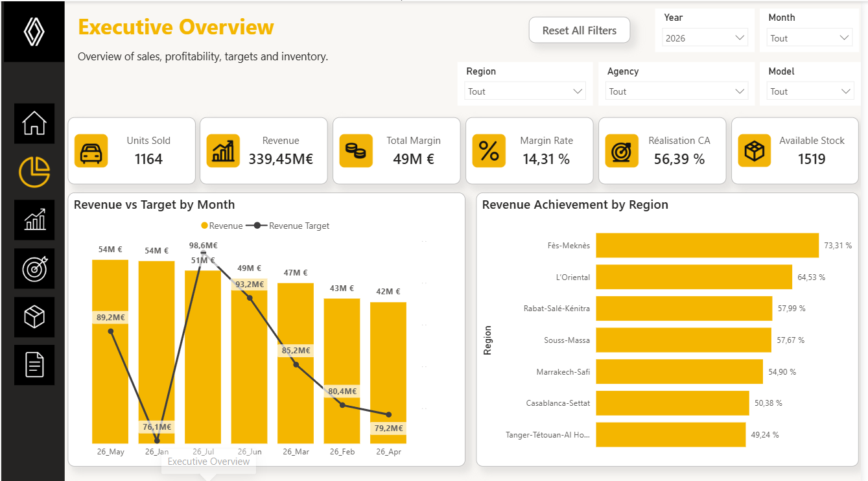
Task: Click the target icon on Réalisation CA card
Action: coord(622,151)
